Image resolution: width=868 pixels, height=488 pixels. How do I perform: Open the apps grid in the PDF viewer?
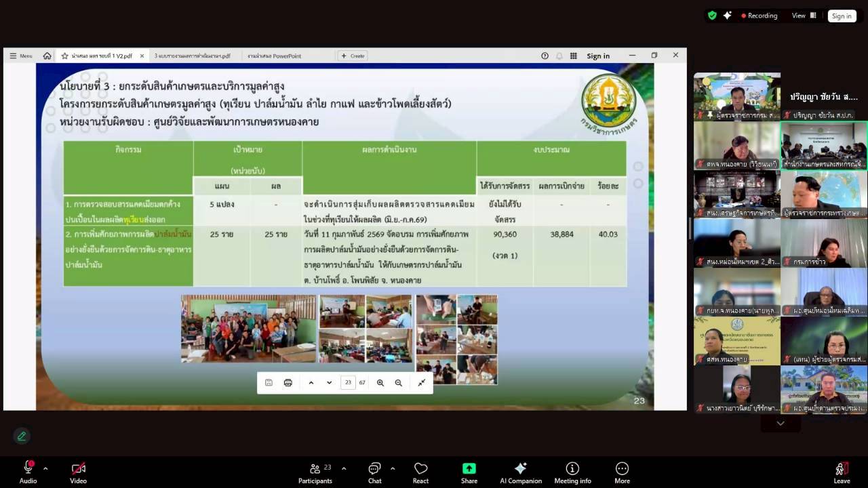point(573,56)
